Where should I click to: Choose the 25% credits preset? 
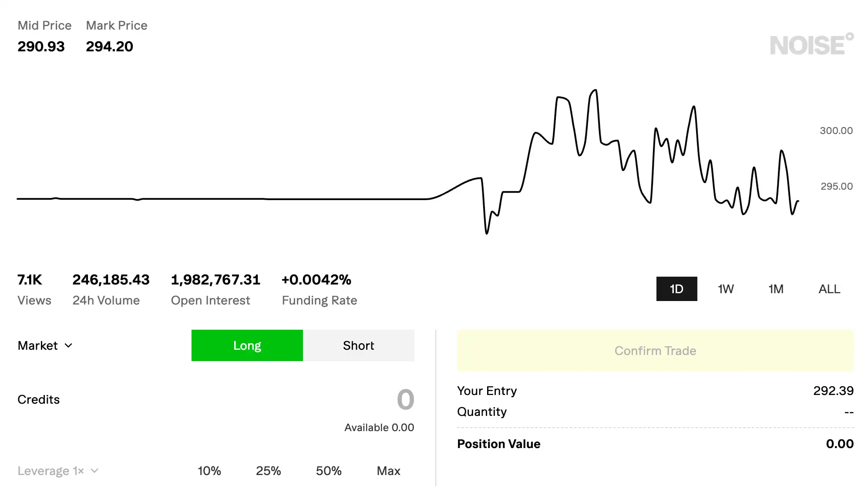click(268, 471)
